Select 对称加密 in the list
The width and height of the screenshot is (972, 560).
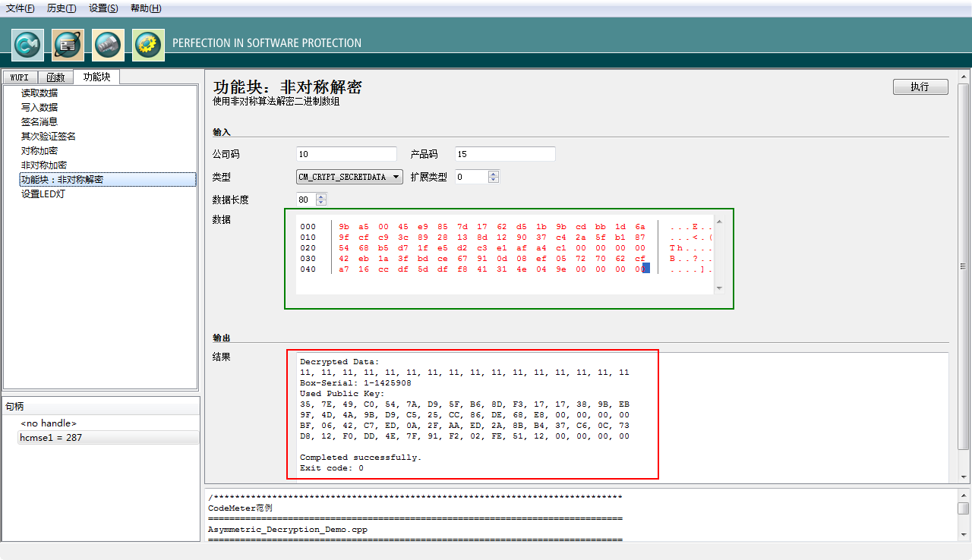(x=39, y=150)
